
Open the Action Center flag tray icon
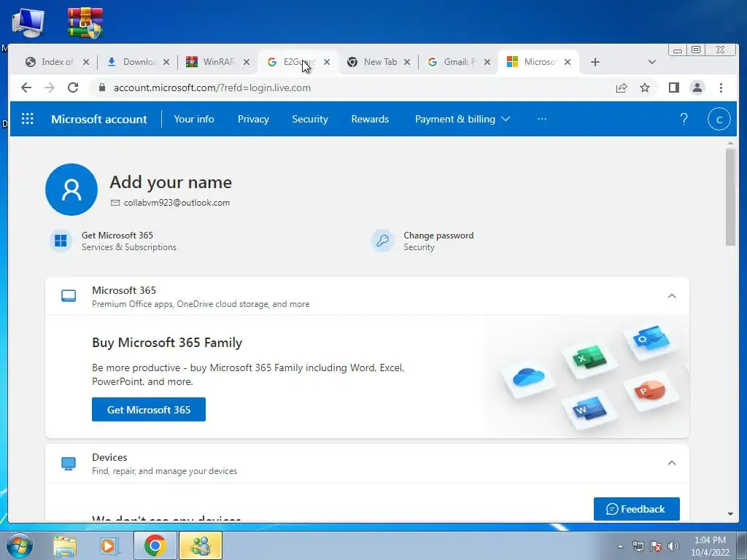click(656, 546)
